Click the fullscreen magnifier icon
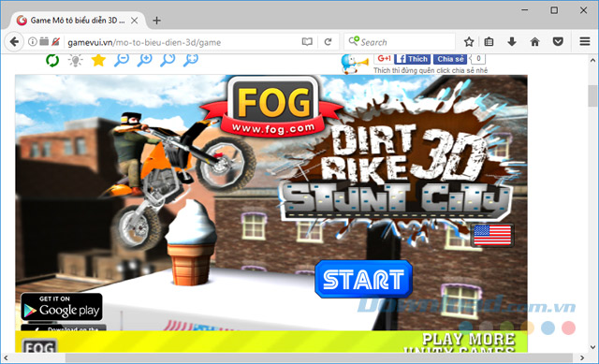Screen dimensions: 599x364 tap(191, 60)
